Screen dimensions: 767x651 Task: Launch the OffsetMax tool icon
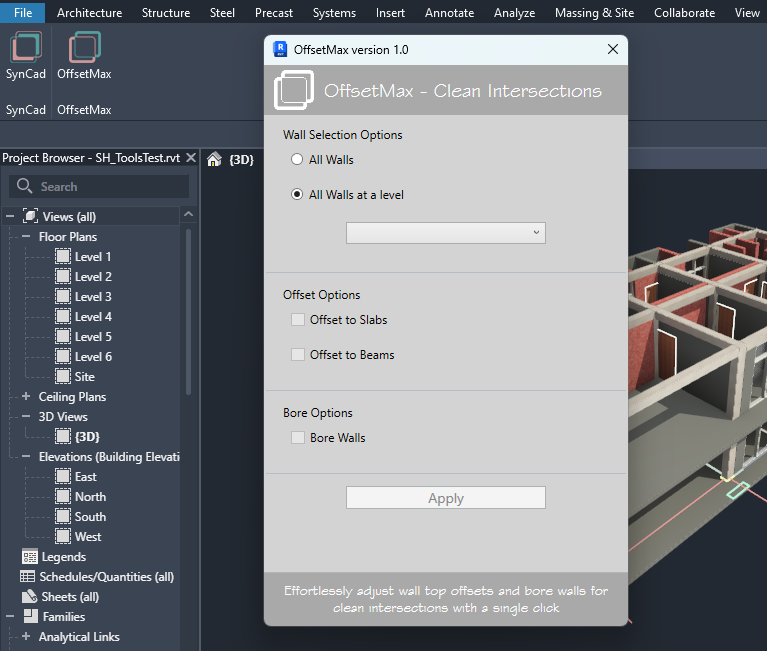(x=85, y=47)
